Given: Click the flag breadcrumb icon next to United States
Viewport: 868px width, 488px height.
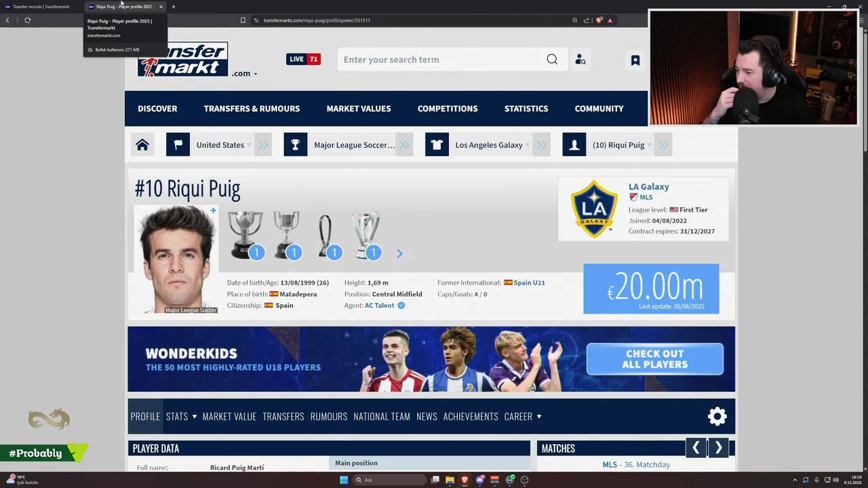Looking at the screenshot, I should click(178, 144).
